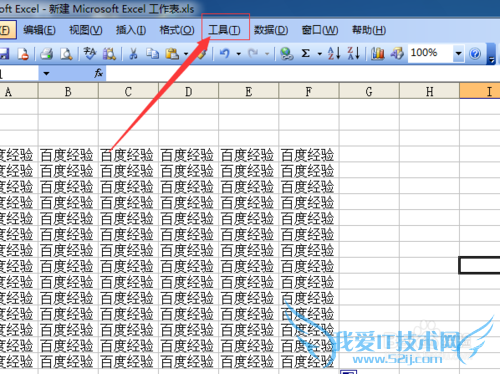Expand the Paste options dropdown arrow
Viewport: 500px width, 374px height.
tap(186, 54)
